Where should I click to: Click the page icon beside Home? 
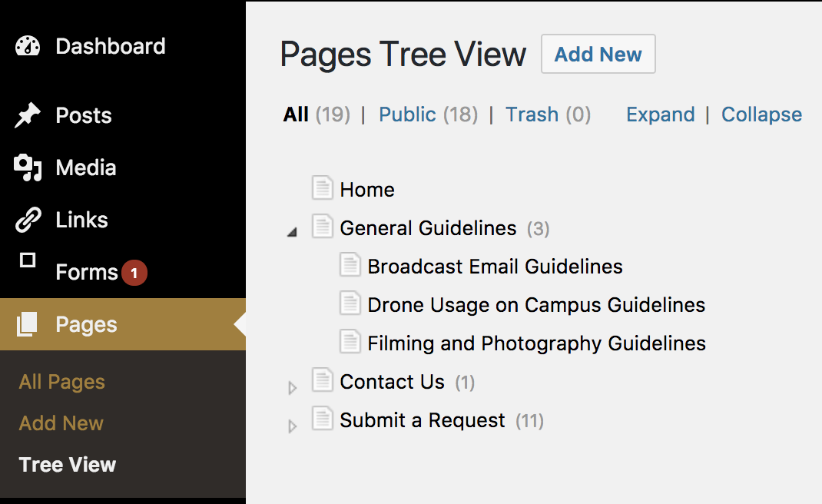323,187
